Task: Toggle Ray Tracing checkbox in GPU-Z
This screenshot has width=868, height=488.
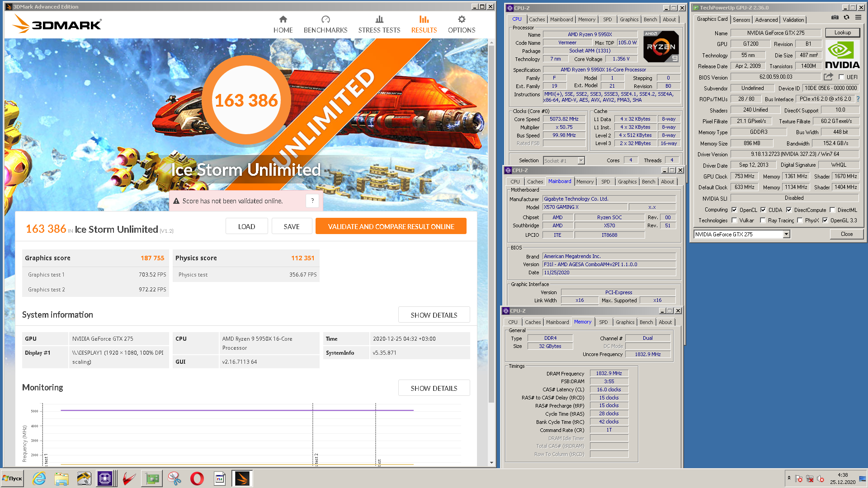Action: coord(763,221)
